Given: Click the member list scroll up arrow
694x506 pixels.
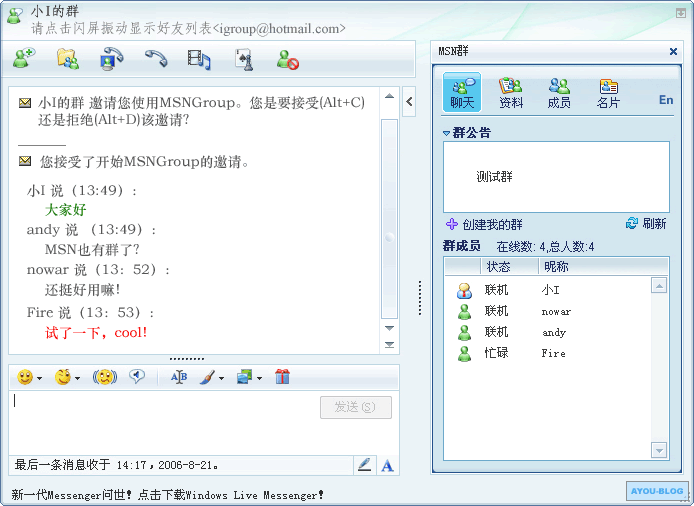Looking at the screenshot, I should (659, 286).
